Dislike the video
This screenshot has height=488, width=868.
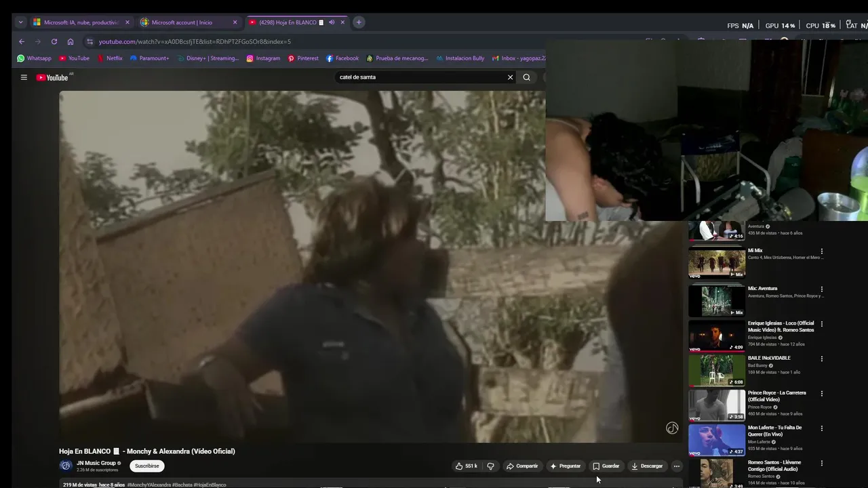click(490, 466)
